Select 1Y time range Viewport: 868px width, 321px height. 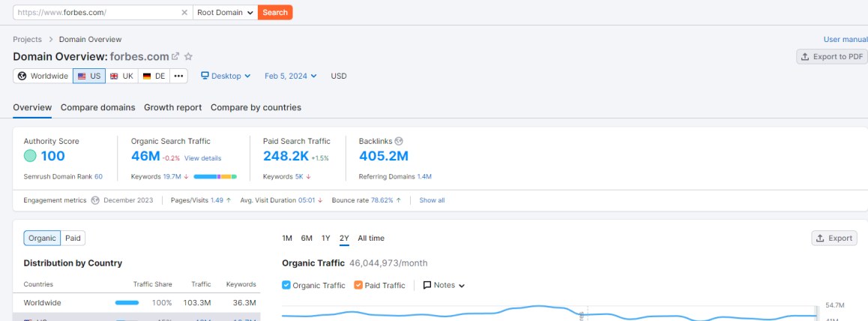pyautogui.click(x=326, y=238)
